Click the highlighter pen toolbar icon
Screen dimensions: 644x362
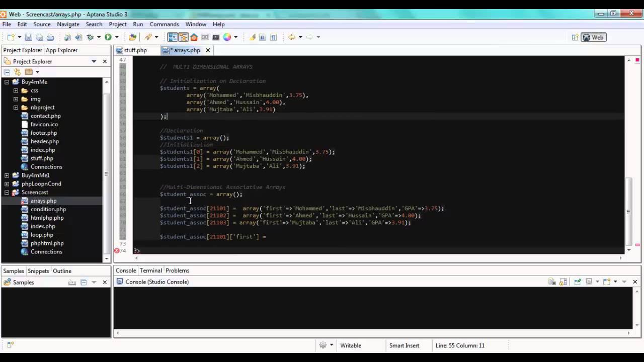tap(253, 37)
